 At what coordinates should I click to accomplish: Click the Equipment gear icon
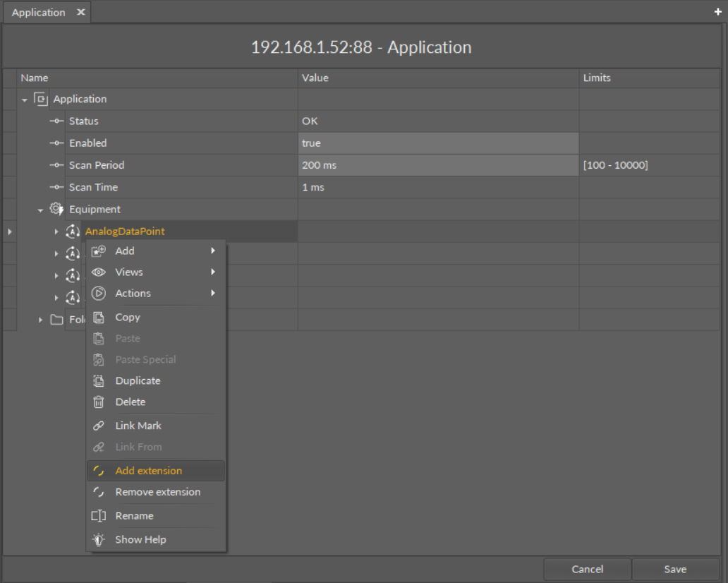(x=56, y=209)
